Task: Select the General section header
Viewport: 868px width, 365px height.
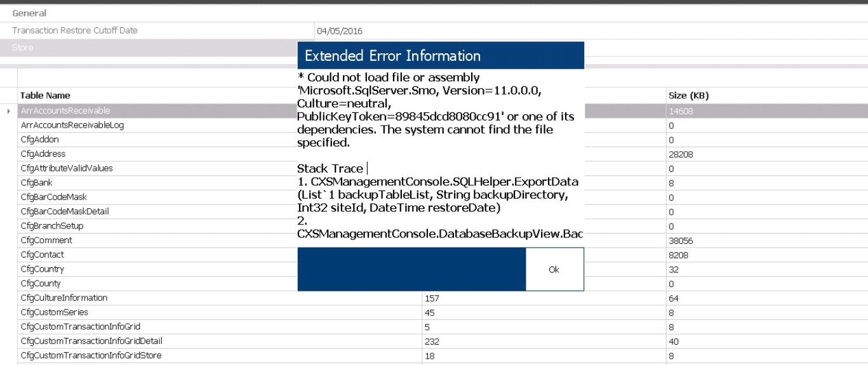Action: click(29, 13)
